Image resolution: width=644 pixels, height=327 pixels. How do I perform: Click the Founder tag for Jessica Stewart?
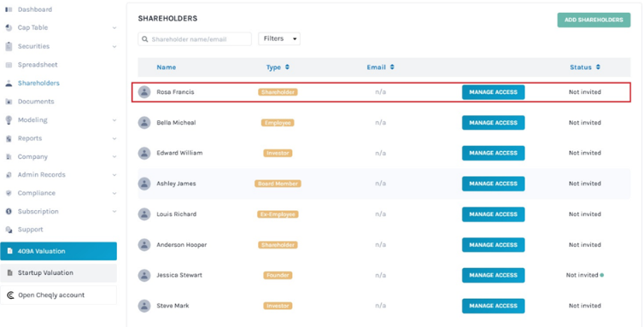(278, 275)
